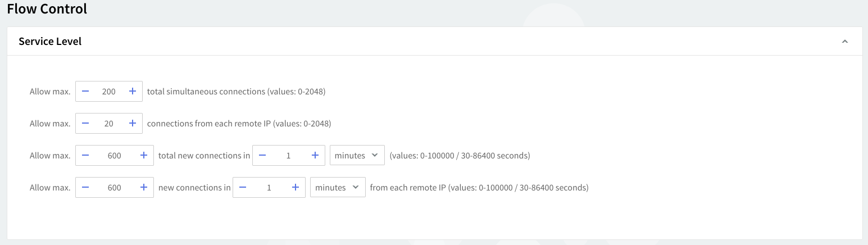The height and width of the screenshot is (245, 868).
Task: Click the per-IP new connections 600 field
Action: (x=115, y=188)
